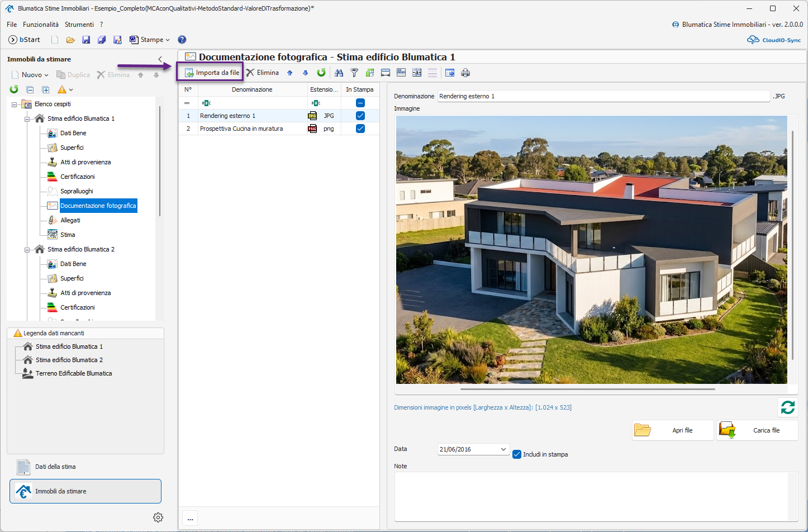808x532 pixels.
Task: Open the Funzionalità menu
Action: [x=41, y=25]
